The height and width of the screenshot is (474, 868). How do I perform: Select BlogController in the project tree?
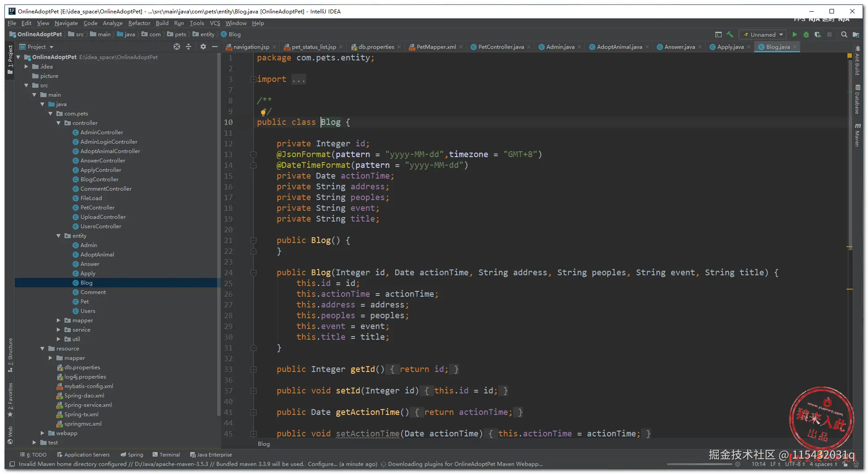click(x=99, y=179)
